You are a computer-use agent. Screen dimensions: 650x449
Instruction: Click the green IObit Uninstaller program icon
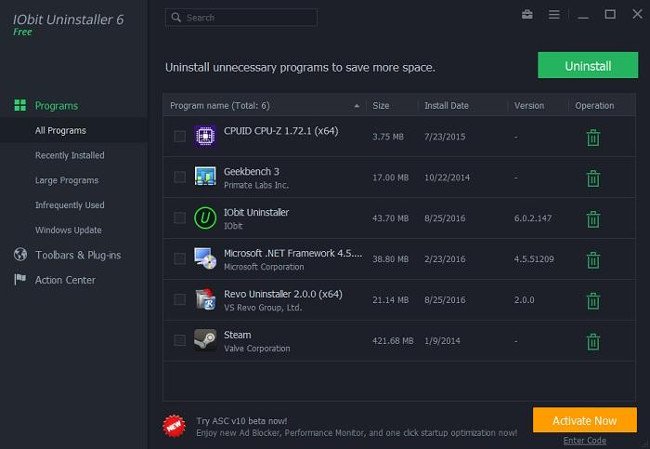point(205,218)
